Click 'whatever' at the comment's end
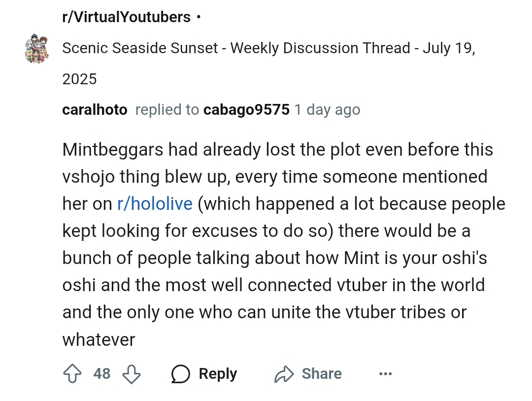This screenshot has height=401, width=532. tap(99, 339)
